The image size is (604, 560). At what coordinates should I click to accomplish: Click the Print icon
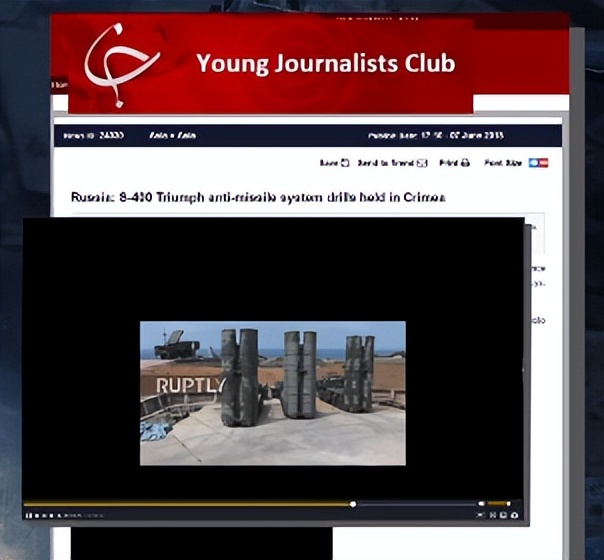coord(465,163)
